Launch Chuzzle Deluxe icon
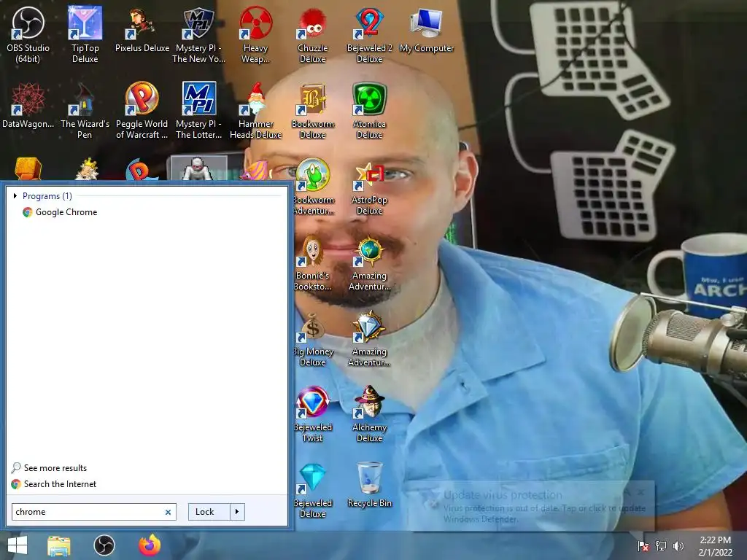 (x=312, y=35)
